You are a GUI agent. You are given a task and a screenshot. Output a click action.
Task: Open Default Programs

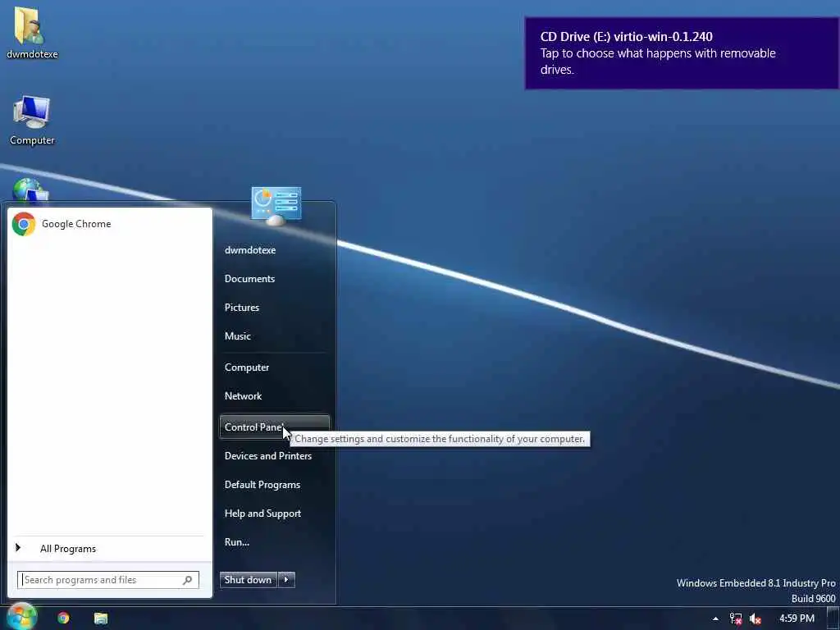pos(262,485)
